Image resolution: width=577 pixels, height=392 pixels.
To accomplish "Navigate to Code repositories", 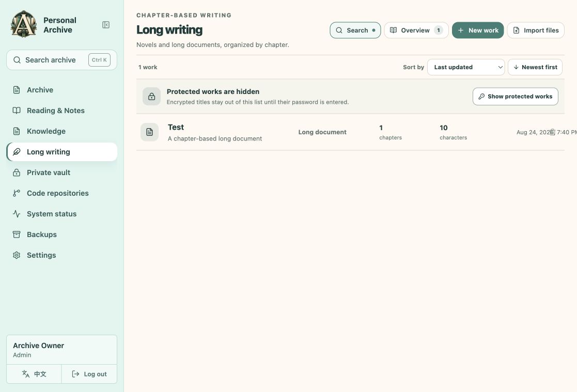I will tap(62, 193).
